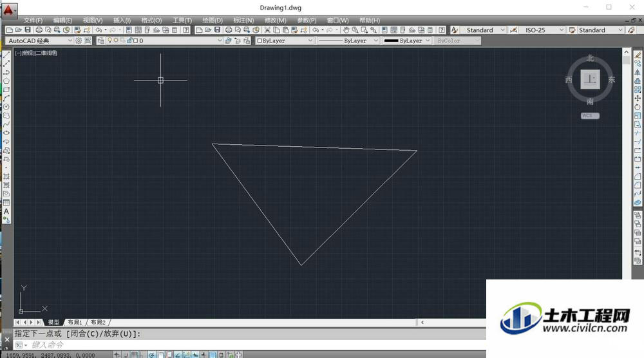Click the Zoom Realtime magnifier icon
This screenshot has height=358, width=644.
pos(355,30)
